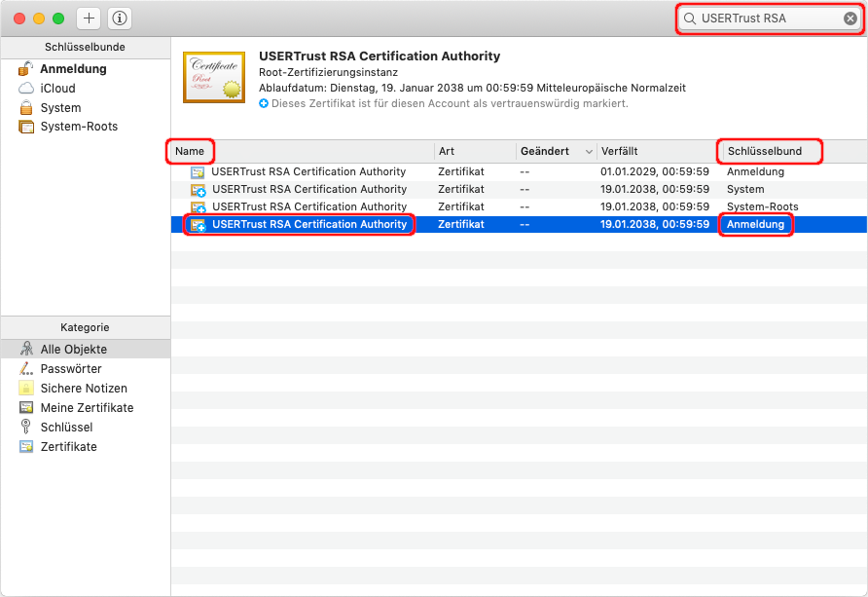Click the blue plus trust indicator icon
Screen dimensions: 868x597
coord(264,103)
